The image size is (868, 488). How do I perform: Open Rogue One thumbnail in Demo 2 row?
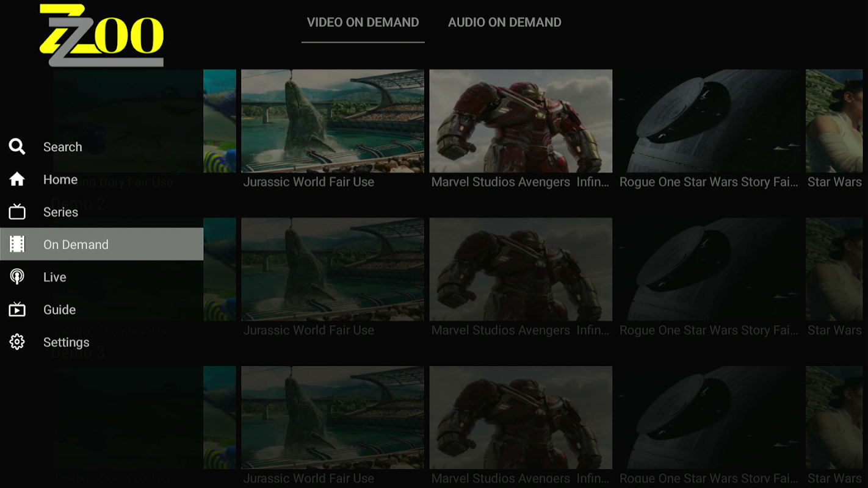click(x=709, y=269)
